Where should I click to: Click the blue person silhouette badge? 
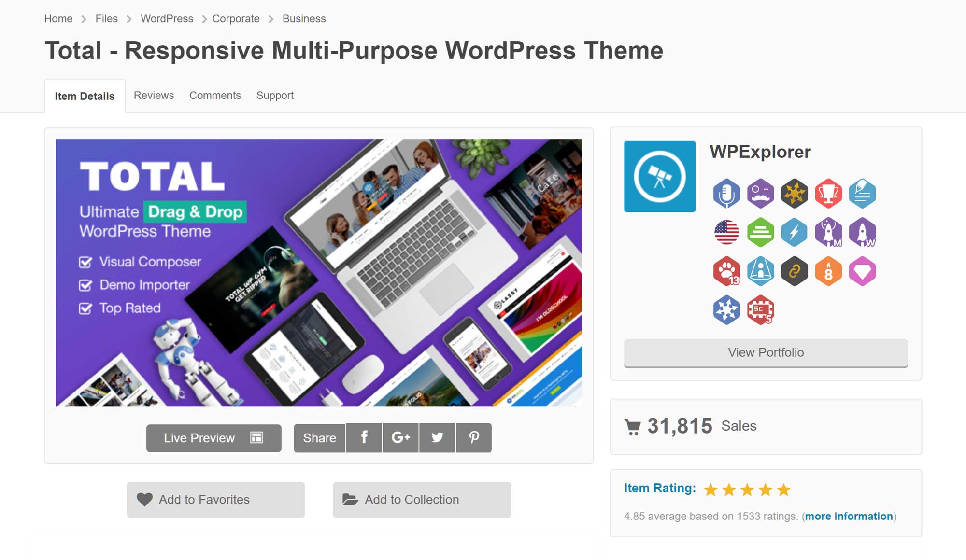[x=761, y=271]
